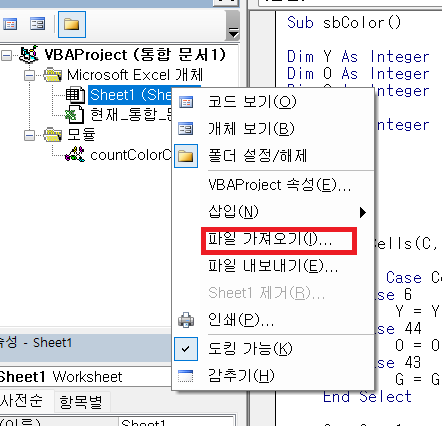
Task: Collapse Microsoft Excel 개체 folder
Action: pyautogui.click(x=29, y=76)
